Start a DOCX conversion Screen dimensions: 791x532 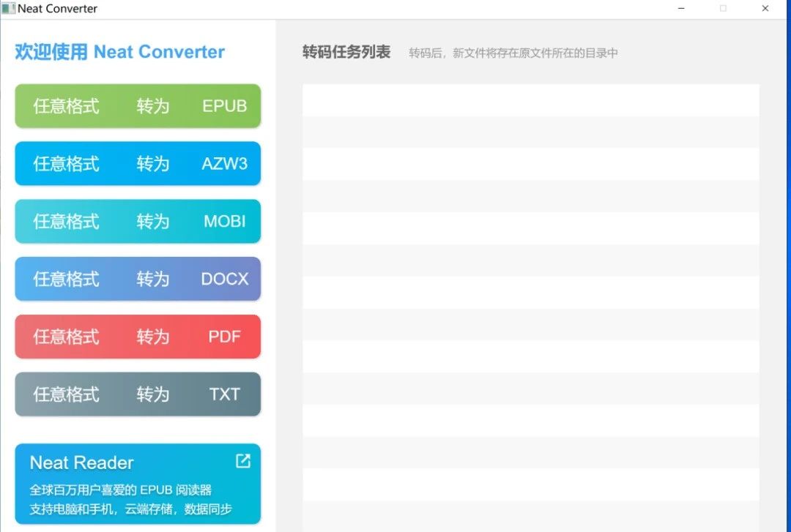coord(138,279)
